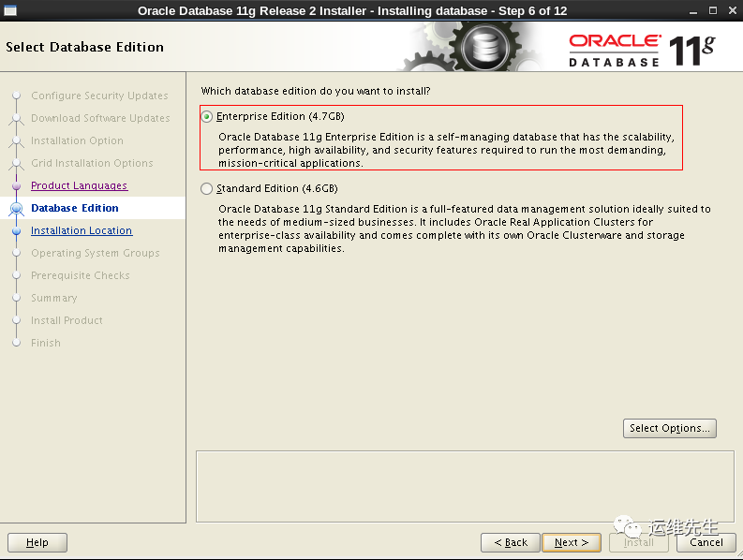Image resolution: width=743 pixels, height=560 pixels.
Task: Select the Enterprise Edition radio button
Action: [x=207, y=116]
